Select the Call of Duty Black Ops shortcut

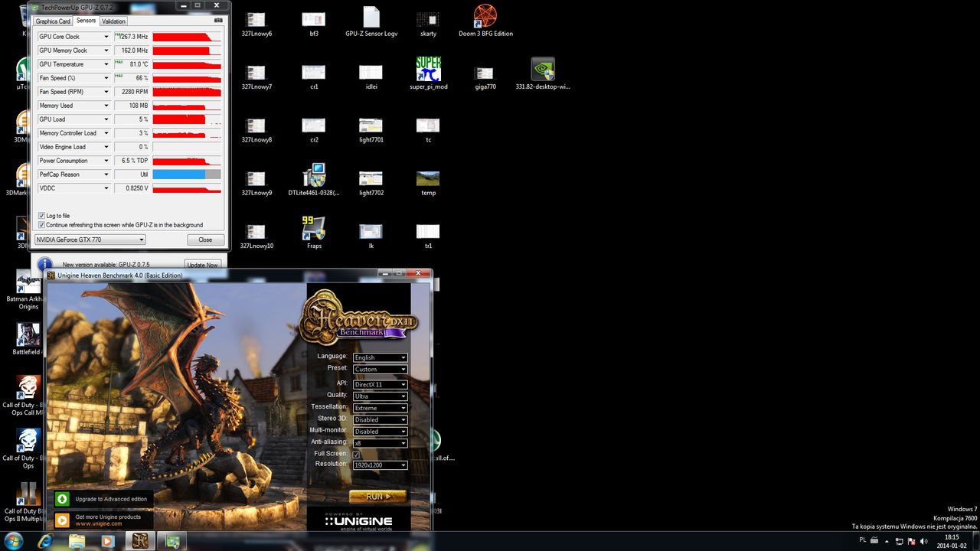pyautogui.click(x=28, y=448)
